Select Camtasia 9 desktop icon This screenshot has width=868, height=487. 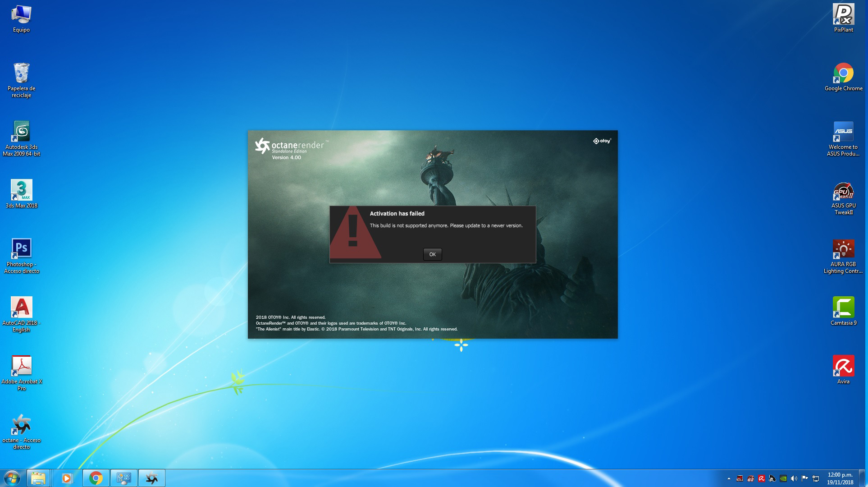click(843, 308)
